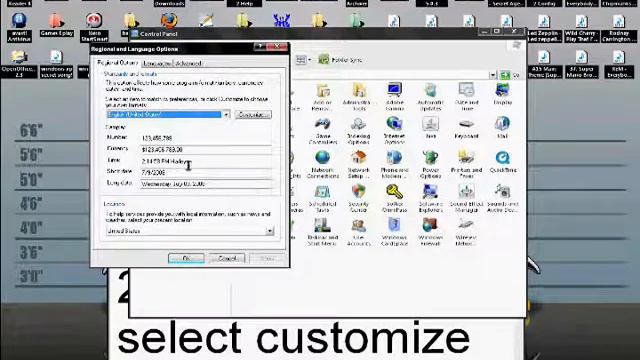Open Adobe Gamma in Control Panel
Viewport: 640px width, 360px height.
394,97
